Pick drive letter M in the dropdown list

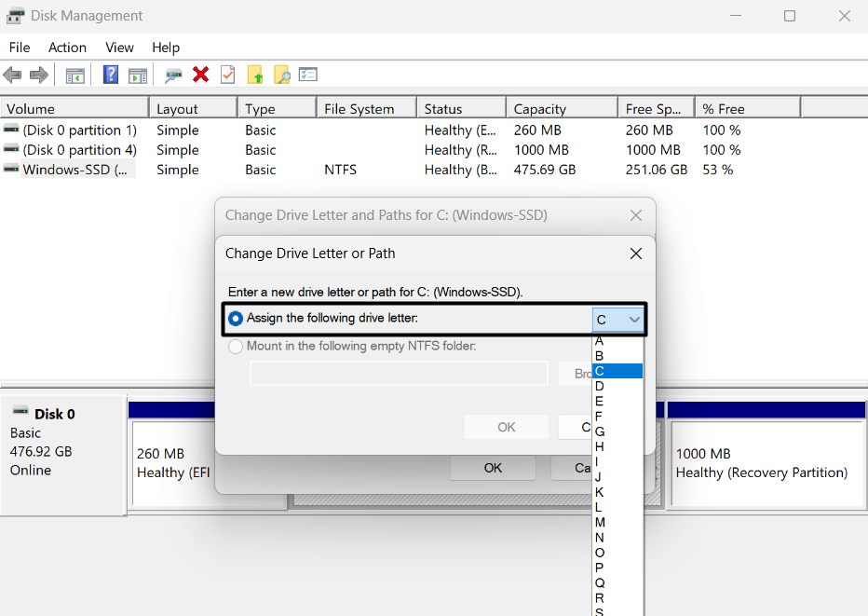[600, 523]
